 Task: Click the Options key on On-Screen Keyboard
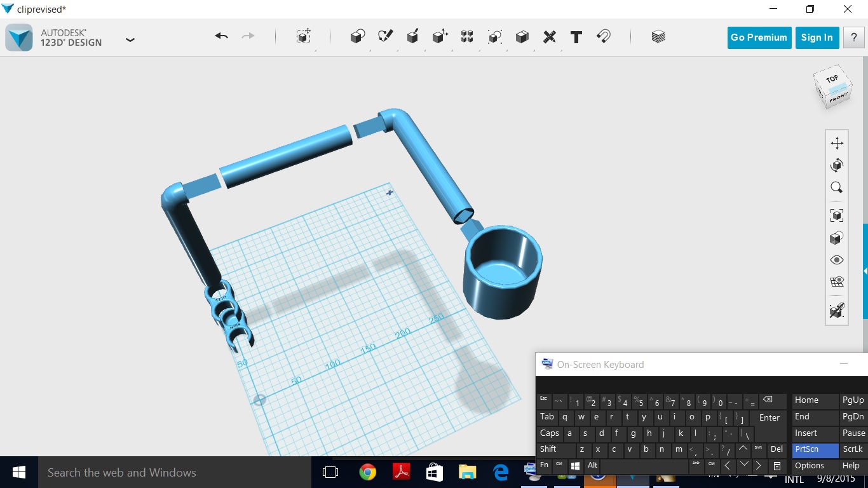click(x=815, y=466)
